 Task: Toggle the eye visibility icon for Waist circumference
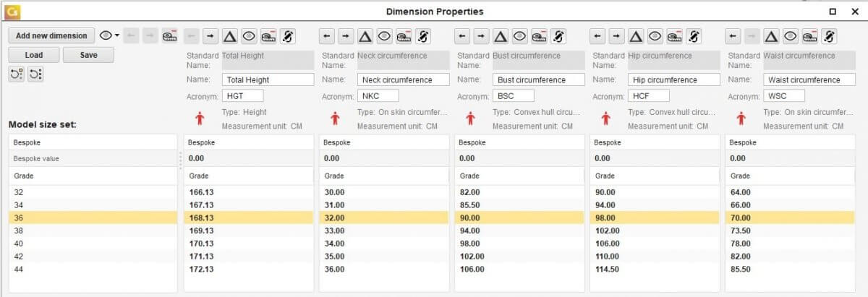791,35
